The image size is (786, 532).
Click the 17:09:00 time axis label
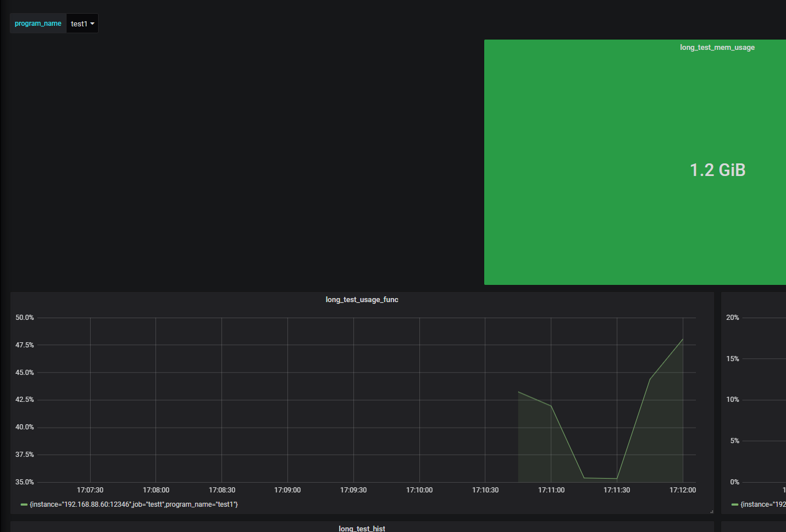pyautogui.click(x=287, y=490)
